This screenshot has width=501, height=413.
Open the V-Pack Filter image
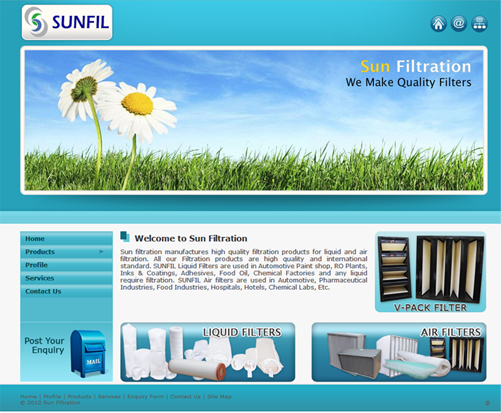[430, 272]
